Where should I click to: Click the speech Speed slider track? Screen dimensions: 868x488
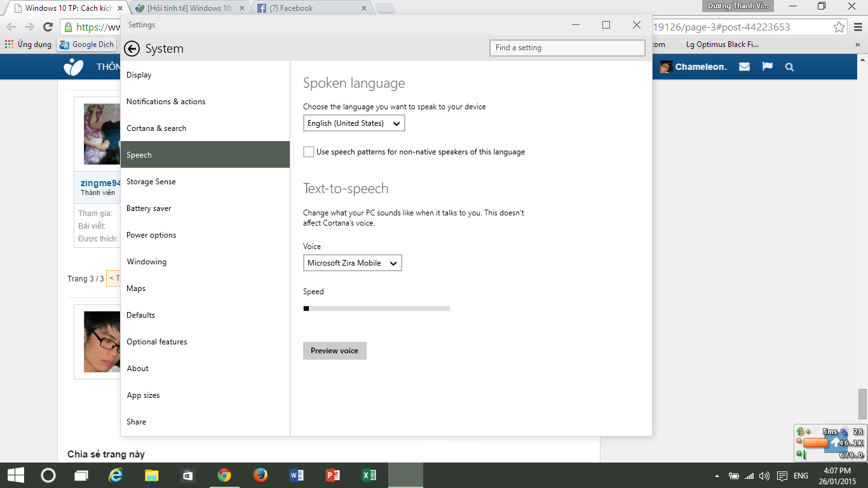point(377,308)
